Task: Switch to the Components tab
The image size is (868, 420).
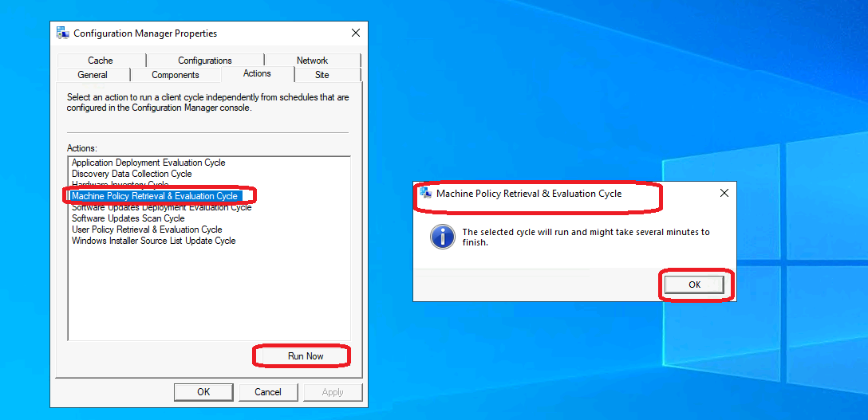Action: point(176,75)
